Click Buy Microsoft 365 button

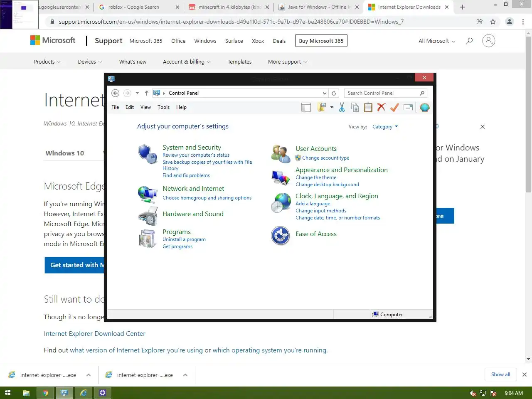(321, 41)
